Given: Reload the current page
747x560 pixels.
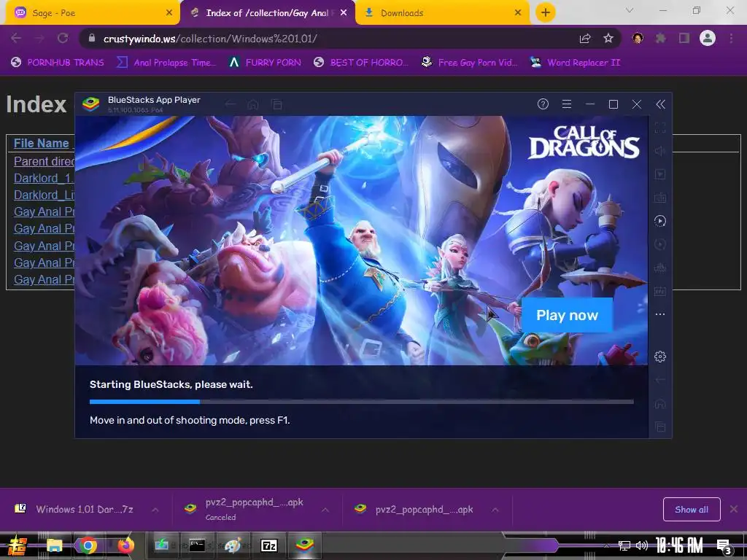Looking at the screenshot, I should tap(63, 38).
